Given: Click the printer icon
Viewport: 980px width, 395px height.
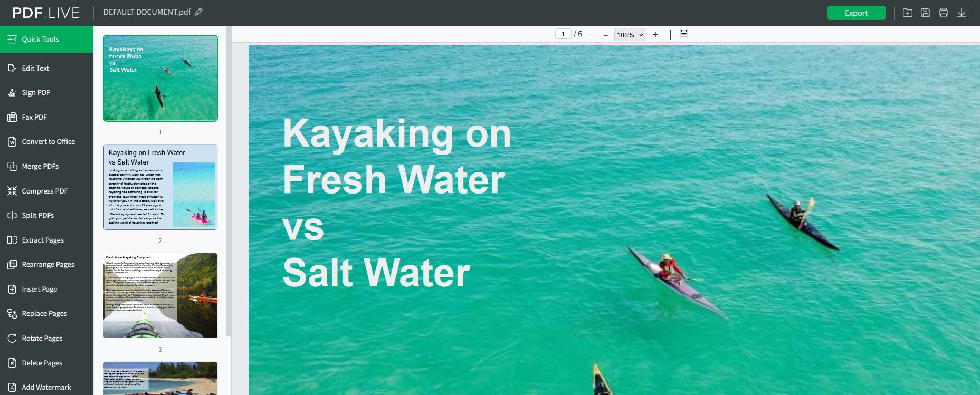Looking at the screenshot, I should coord(944,13).
